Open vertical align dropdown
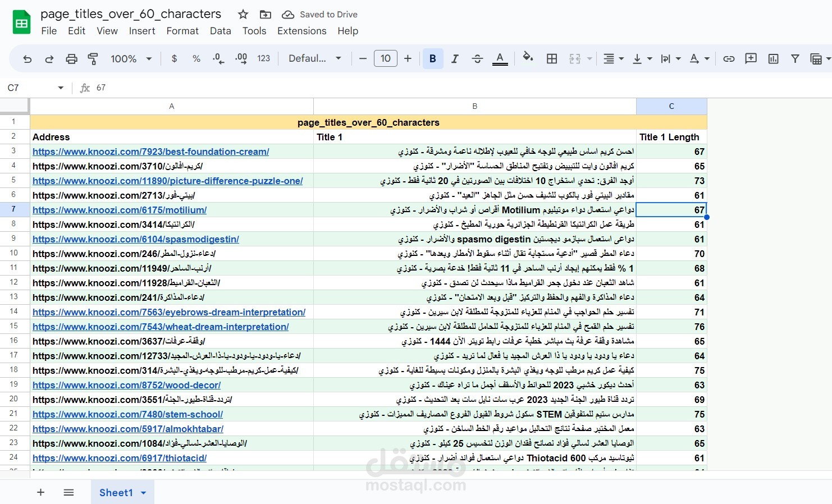 (x=642, y=58)
